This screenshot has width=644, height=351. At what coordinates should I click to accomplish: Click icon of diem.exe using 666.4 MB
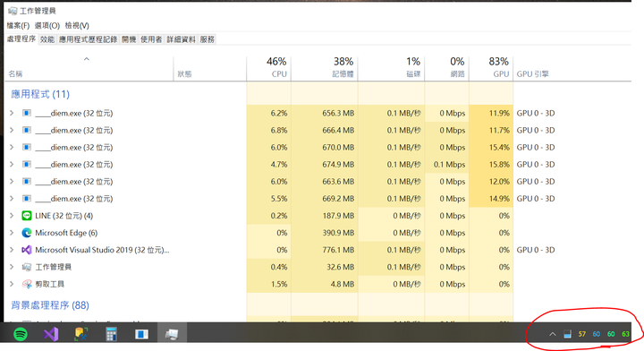[x=27, y=131]
